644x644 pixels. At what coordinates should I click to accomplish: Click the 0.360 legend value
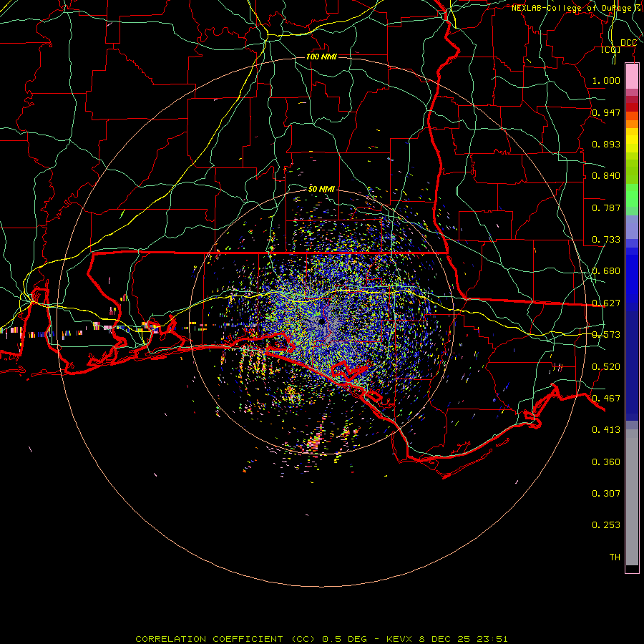coord(606,462)
